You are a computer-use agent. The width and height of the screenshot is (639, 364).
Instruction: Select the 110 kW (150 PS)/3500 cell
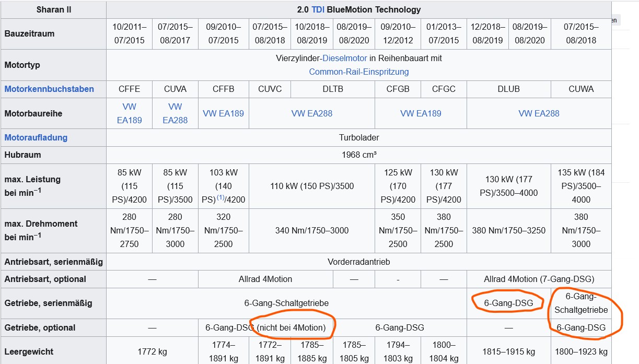[x=312, y=186]
